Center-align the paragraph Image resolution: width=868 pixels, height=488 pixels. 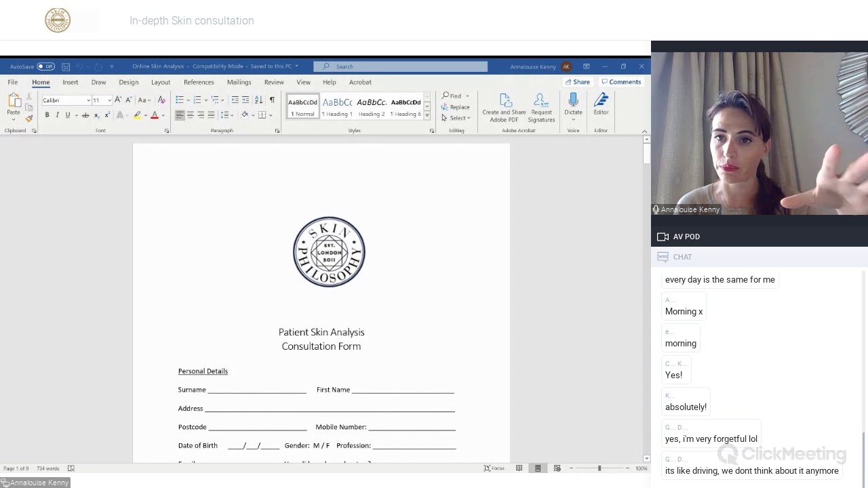click(190, 115)
